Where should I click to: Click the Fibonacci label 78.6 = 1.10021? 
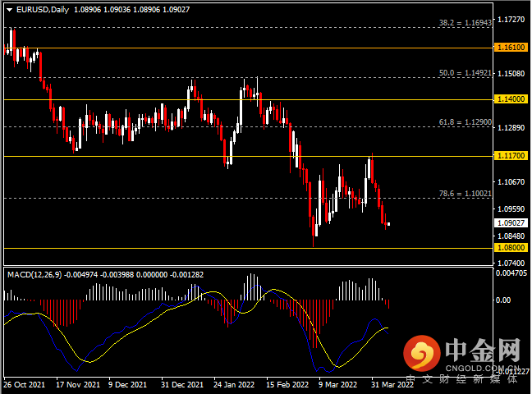click(x=465, y=194)
